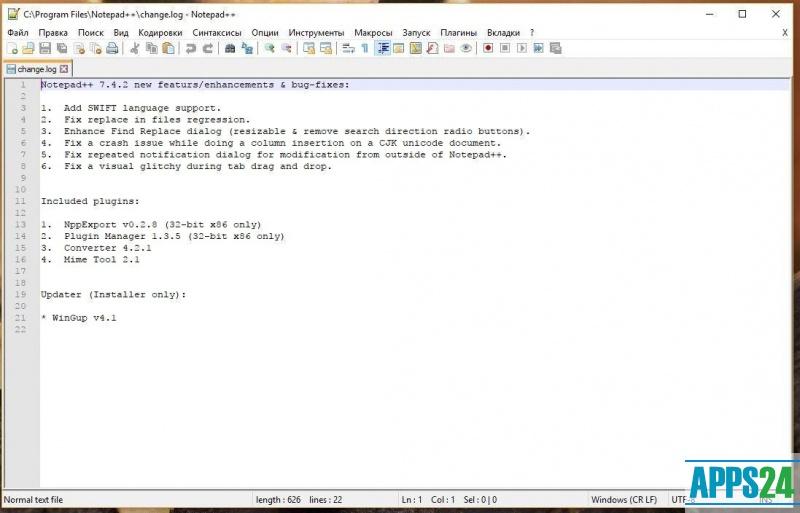Image resolution: width=800 pixels, height=513 pixels.
Task: Click 'Windows (CR LF)' line ending indicator
Action: 624,500
